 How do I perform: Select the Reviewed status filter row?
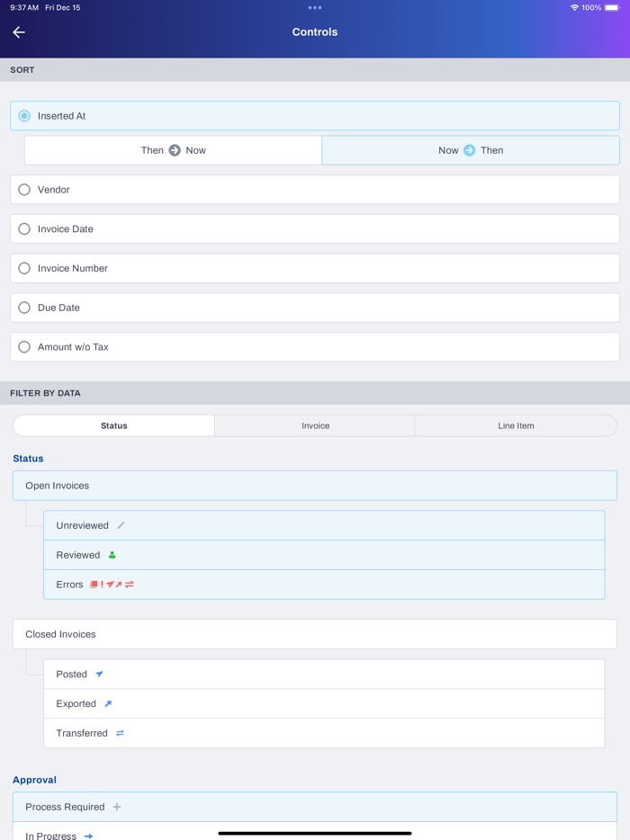tap(324, 554)
